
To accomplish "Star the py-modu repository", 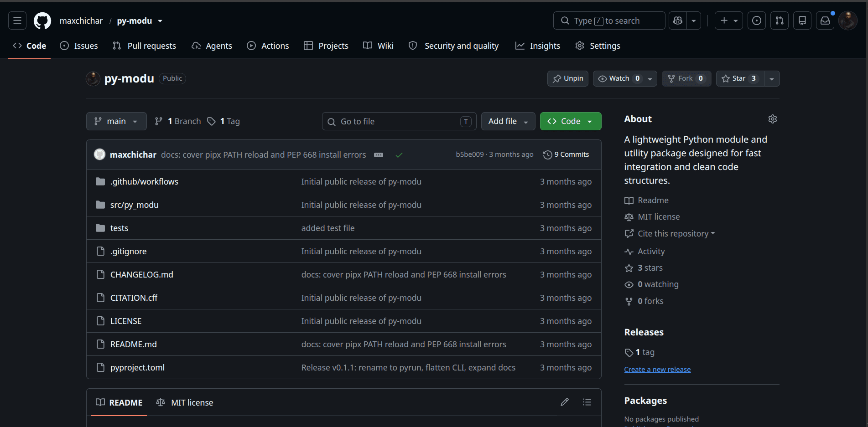I will pos(740,78).
